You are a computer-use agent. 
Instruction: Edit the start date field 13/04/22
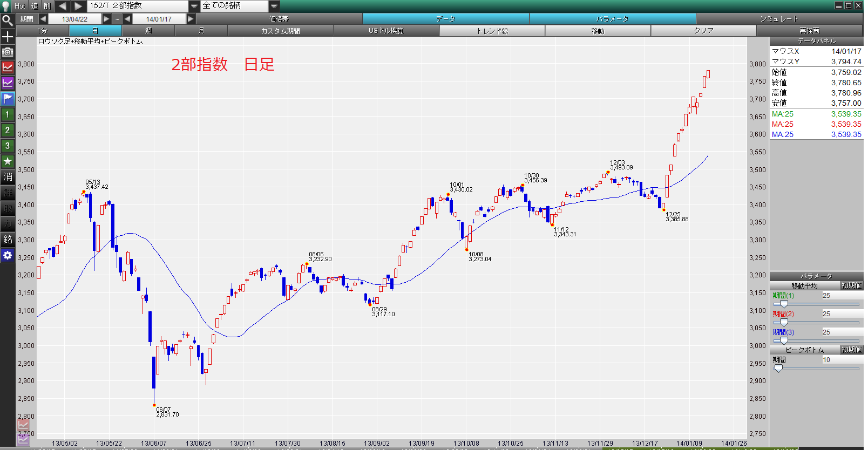[x=74, y=19]
